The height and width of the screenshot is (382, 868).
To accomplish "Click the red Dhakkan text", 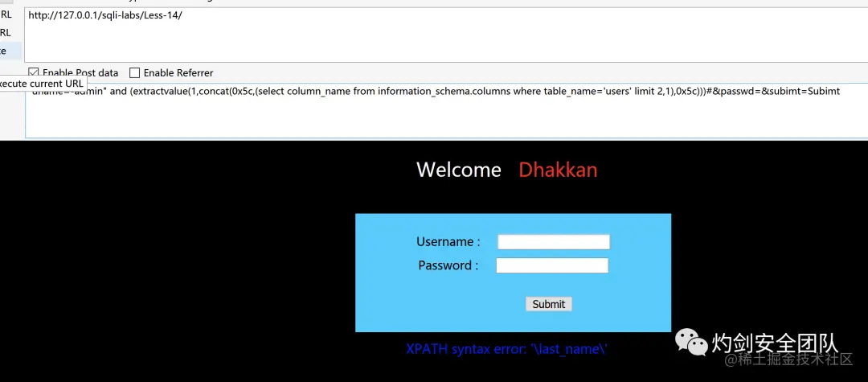I will (x=558, y=170).
